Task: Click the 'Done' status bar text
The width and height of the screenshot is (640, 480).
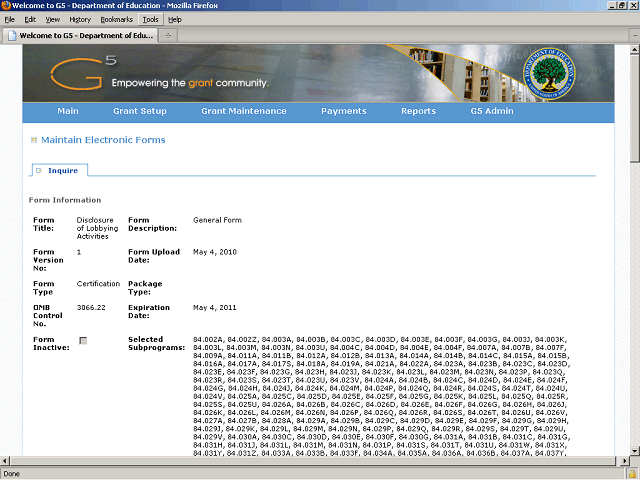Action: coord(11,474)
